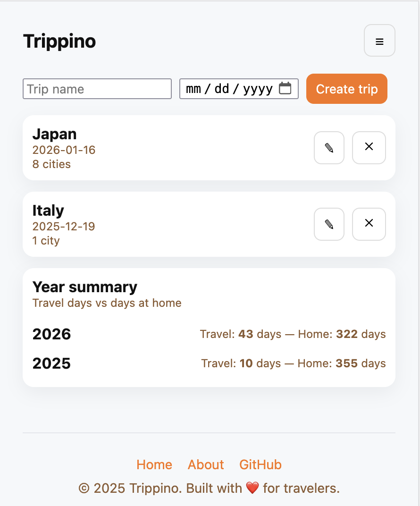Open the hamburger menu button
The image size is (420, 506).
379,41
